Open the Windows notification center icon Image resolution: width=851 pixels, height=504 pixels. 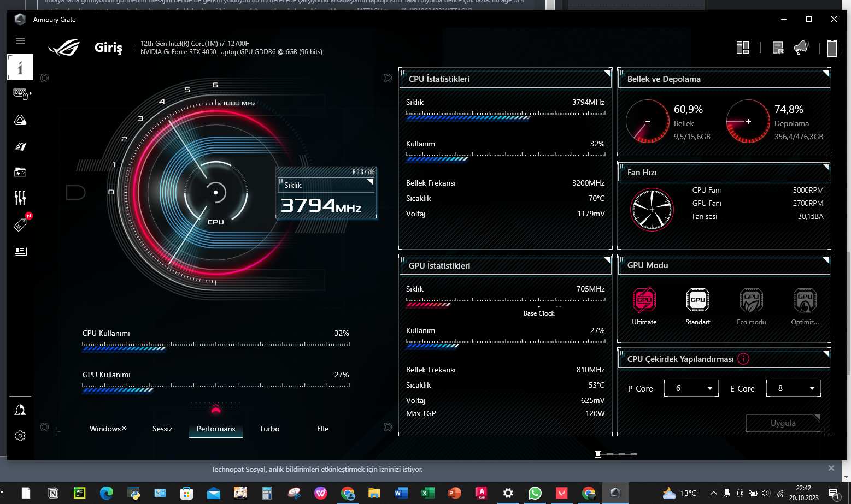pos(834,494)
